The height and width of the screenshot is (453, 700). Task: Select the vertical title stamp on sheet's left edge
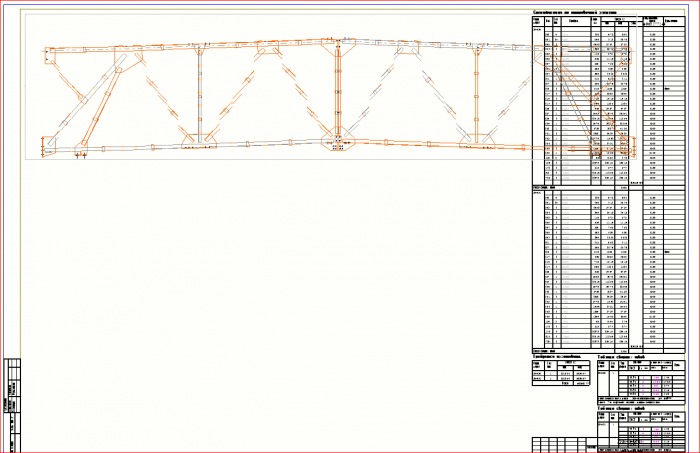pyautogui.click(x=12, y=405)
